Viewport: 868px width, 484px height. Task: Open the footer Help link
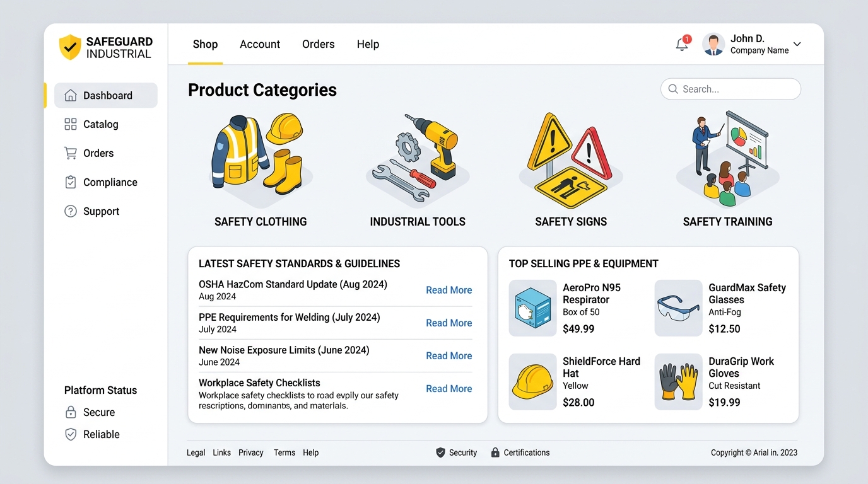(x=311, y=452)
